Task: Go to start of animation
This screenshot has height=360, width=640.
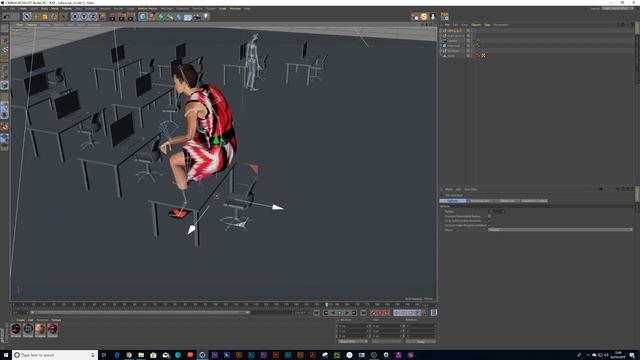Action: click(316, 313)
